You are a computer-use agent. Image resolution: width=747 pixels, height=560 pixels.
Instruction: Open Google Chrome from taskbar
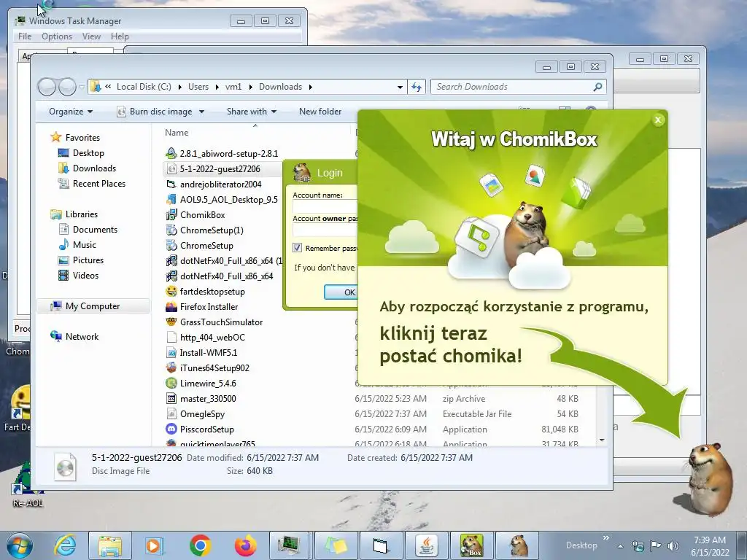coord(200,545)
